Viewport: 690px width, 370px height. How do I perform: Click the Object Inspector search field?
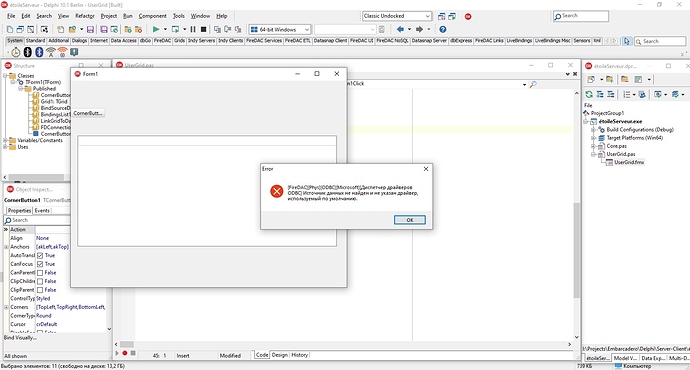[37, 220]
